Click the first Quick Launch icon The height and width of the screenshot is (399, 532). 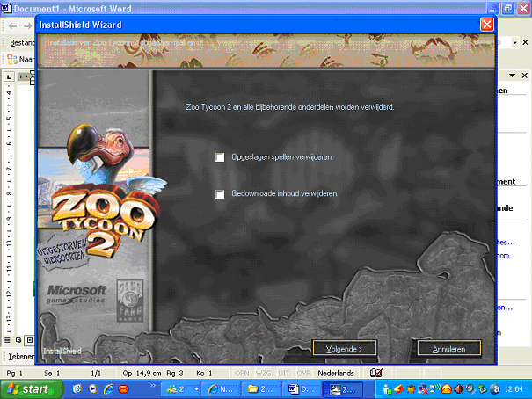78,388
